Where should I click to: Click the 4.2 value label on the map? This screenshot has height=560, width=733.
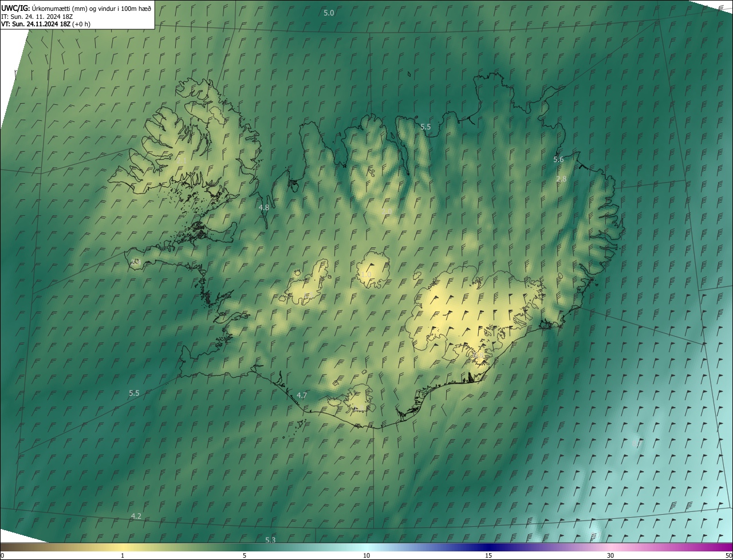click(x=136, y=516)
